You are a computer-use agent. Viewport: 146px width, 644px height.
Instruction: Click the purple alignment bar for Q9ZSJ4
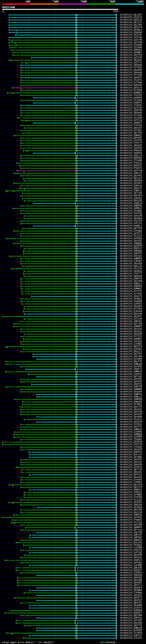[x=44, y=88]
